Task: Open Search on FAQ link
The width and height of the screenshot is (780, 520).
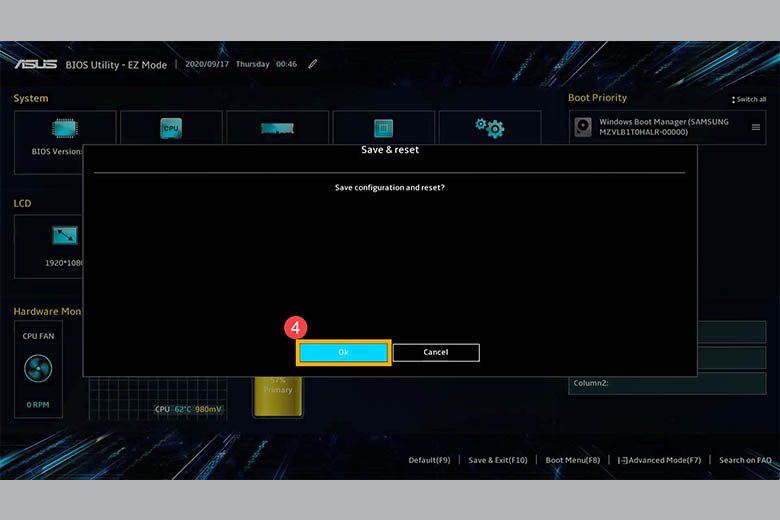Action: [x=744, y=460]
